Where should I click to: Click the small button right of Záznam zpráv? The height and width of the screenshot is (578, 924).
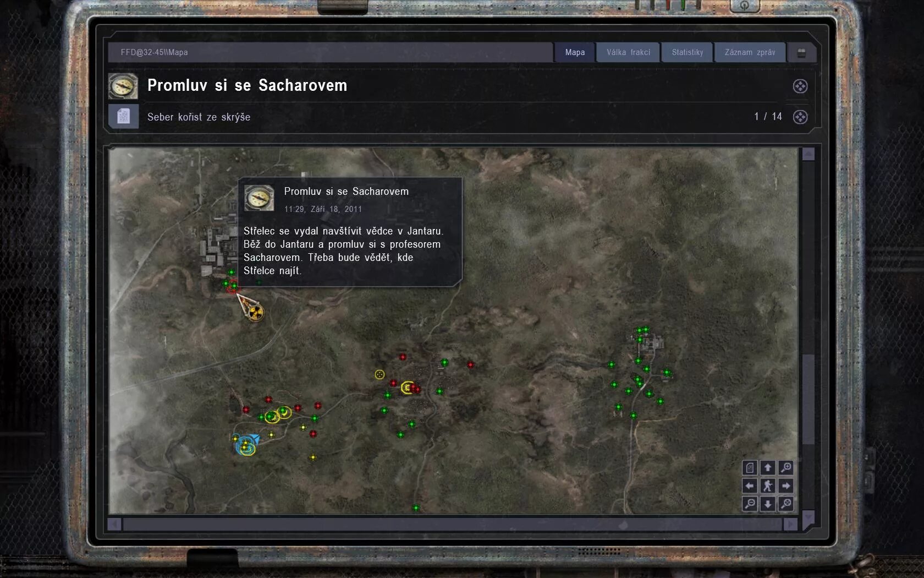[x=801, y=53]
